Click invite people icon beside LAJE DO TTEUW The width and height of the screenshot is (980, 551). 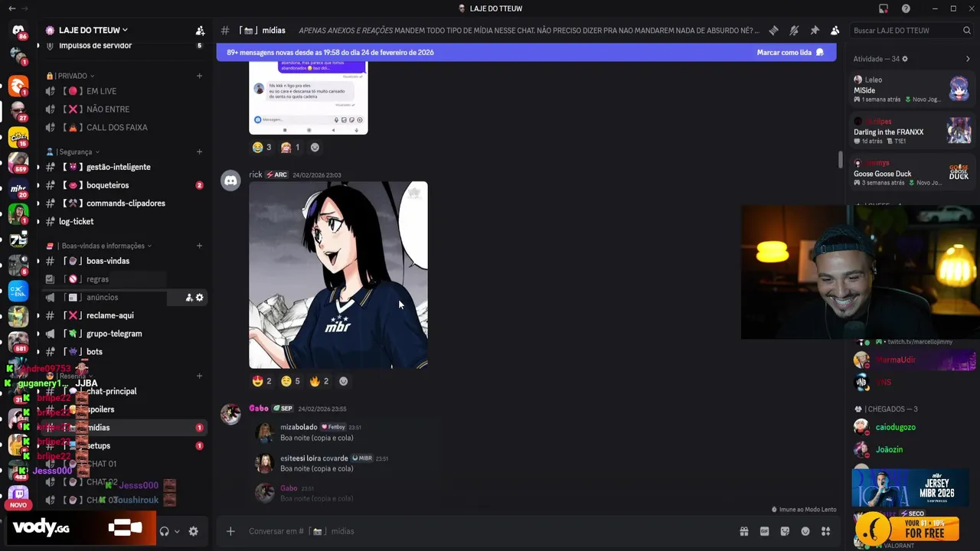200,31
